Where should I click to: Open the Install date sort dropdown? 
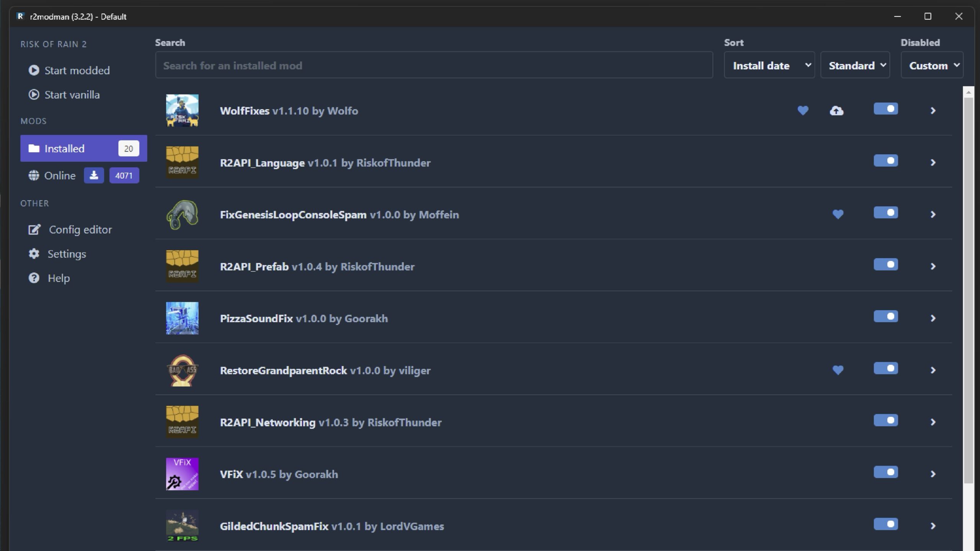tap(769, 65)
